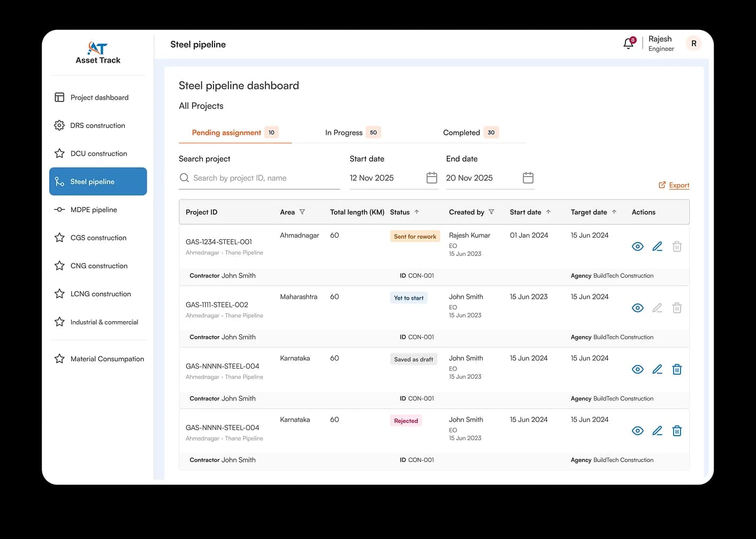Switch to Completed tab

(470, 133)
